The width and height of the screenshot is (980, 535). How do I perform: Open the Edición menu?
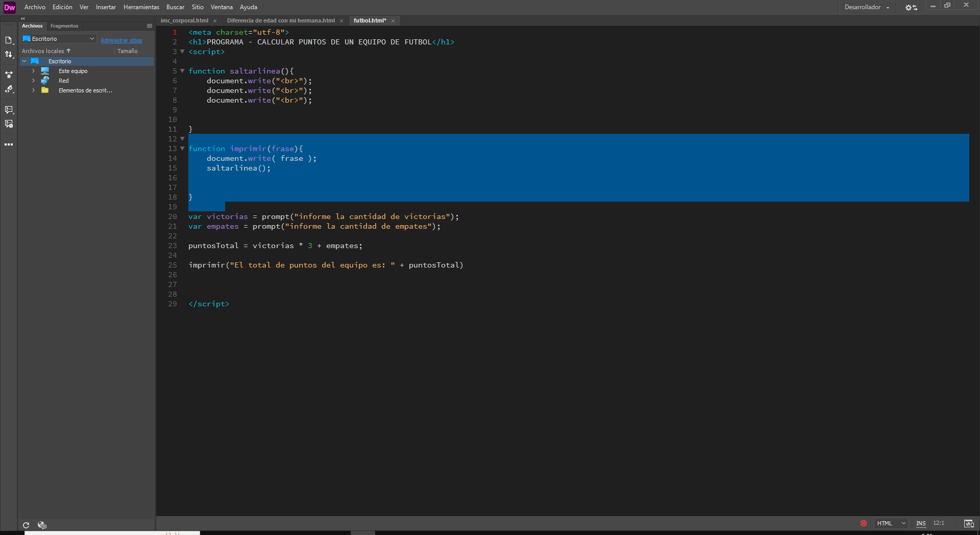tap(62, 7)
